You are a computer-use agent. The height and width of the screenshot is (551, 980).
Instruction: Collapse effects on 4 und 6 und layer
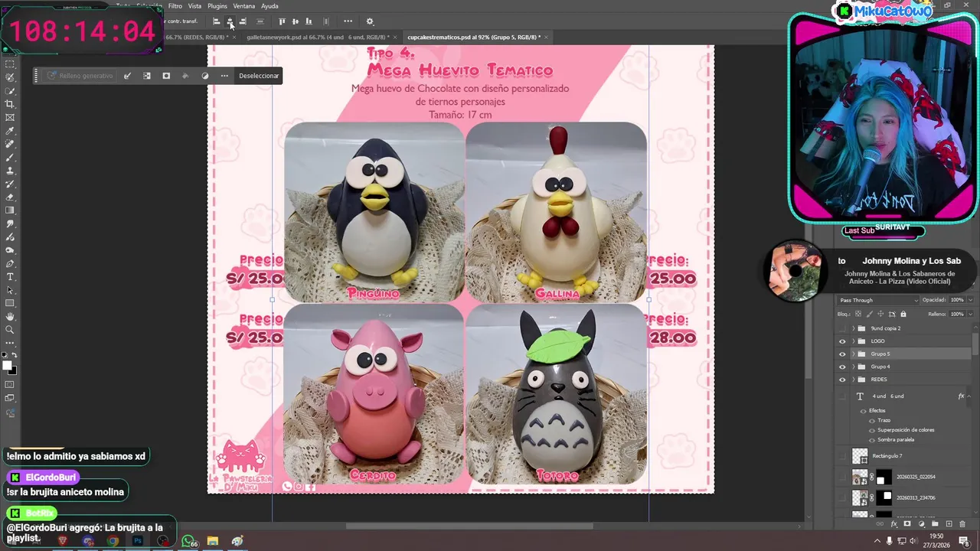coord(969,396)
